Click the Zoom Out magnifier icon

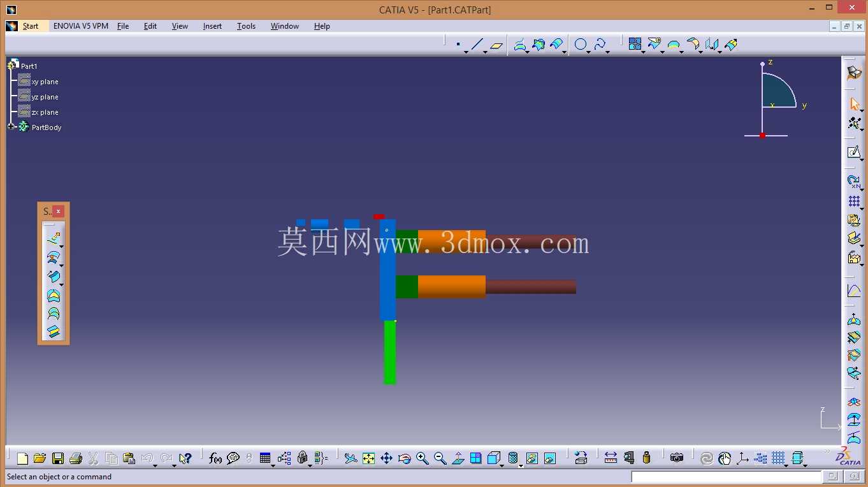pos(440,458)
